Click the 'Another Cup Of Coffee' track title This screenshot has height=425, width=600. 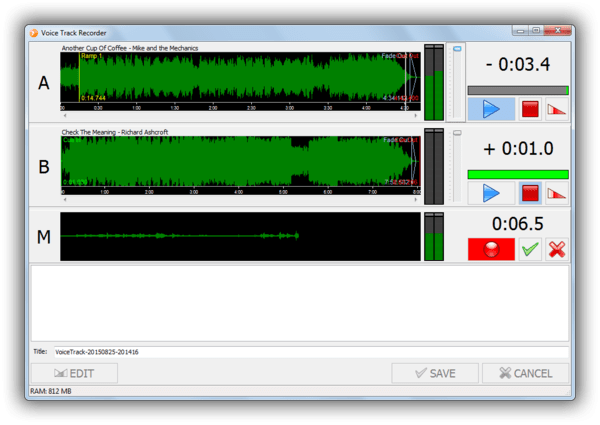click(x=130, y=48)
